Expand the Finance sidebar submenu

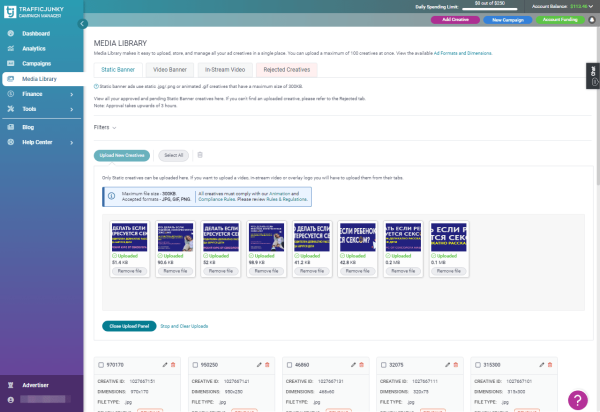pos(72,93)
